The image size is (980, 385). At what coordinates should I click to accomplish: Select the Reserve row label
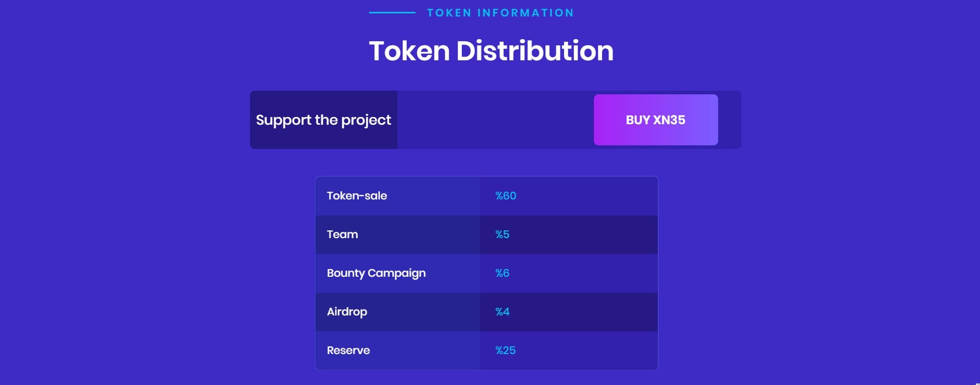[348, 350]
